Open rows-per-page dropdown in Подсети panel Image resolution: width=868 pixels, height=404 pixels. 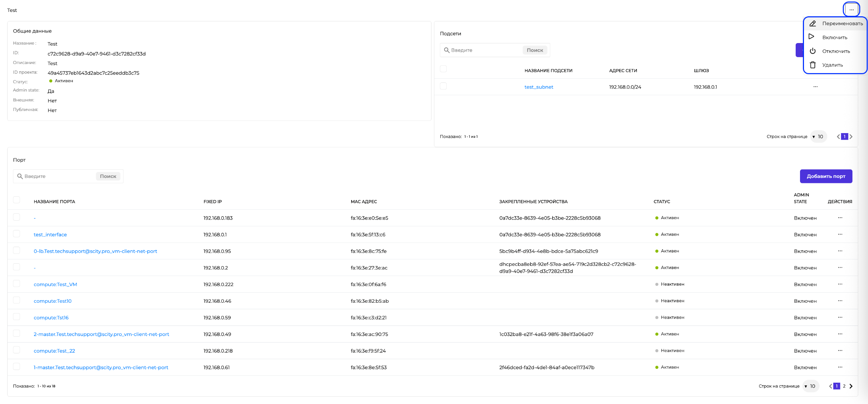pos(818,137)
